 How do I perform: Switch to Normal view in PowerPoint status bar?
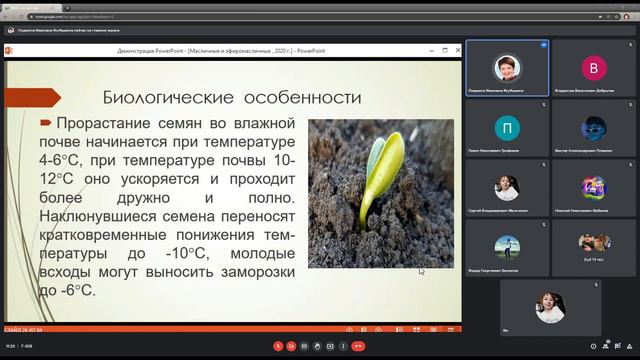click(399, 329)
